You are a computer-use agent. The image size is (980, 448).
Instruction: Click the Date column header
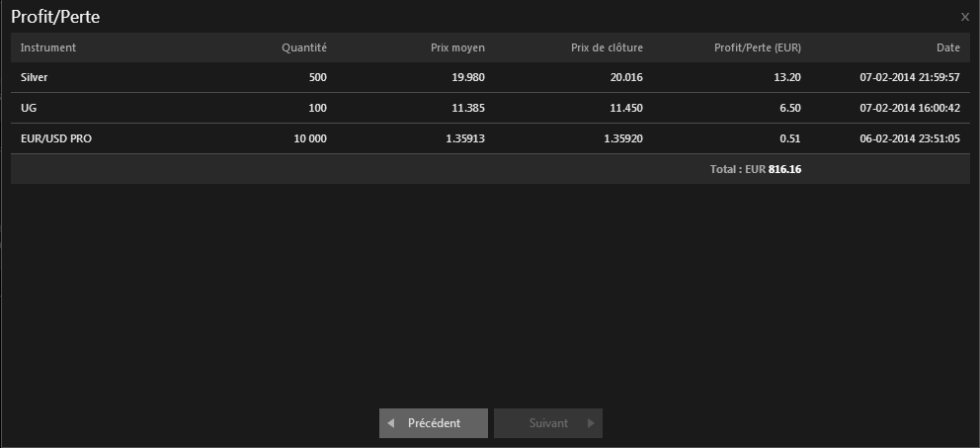coord(947,47)
